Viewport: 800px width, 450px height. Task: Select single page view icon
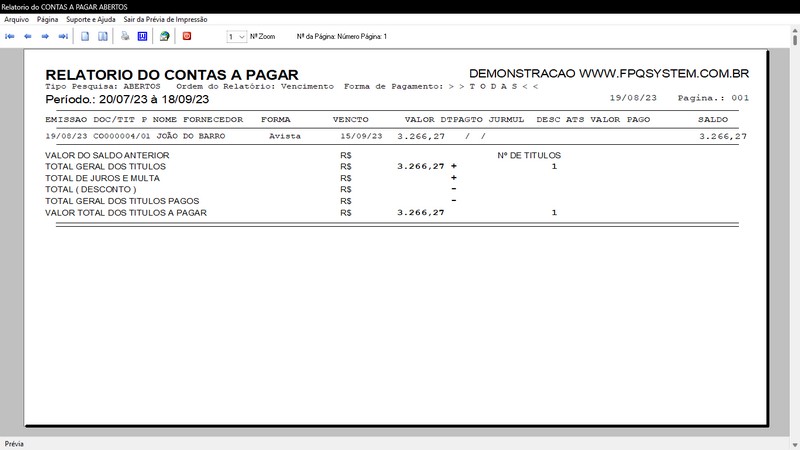point(85,36)
